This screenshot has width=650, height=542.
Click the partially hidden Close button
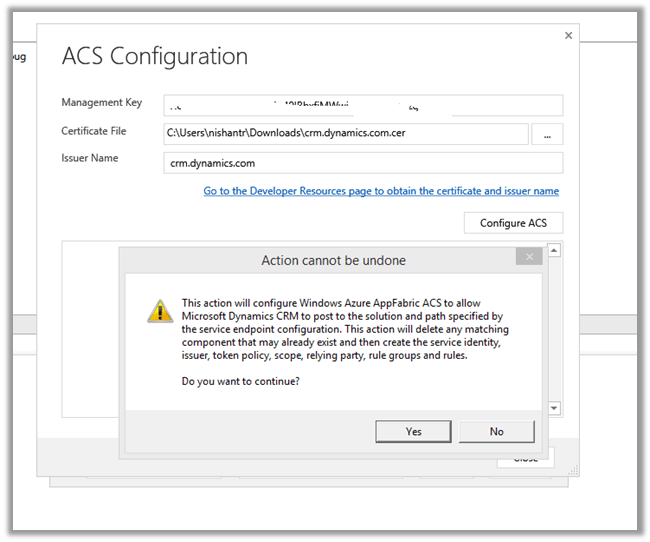[x=525, y=459]
